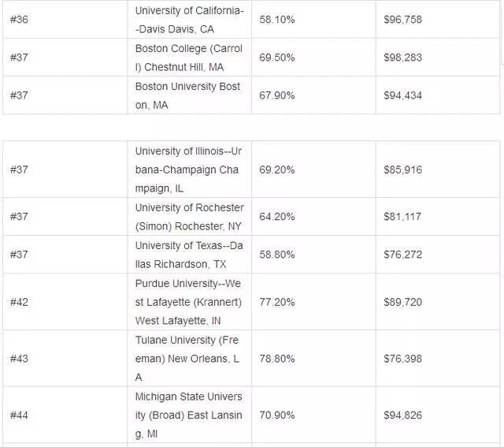Click the #42 rank cell
Screen dimensions: 504x447
click(65, 302)
